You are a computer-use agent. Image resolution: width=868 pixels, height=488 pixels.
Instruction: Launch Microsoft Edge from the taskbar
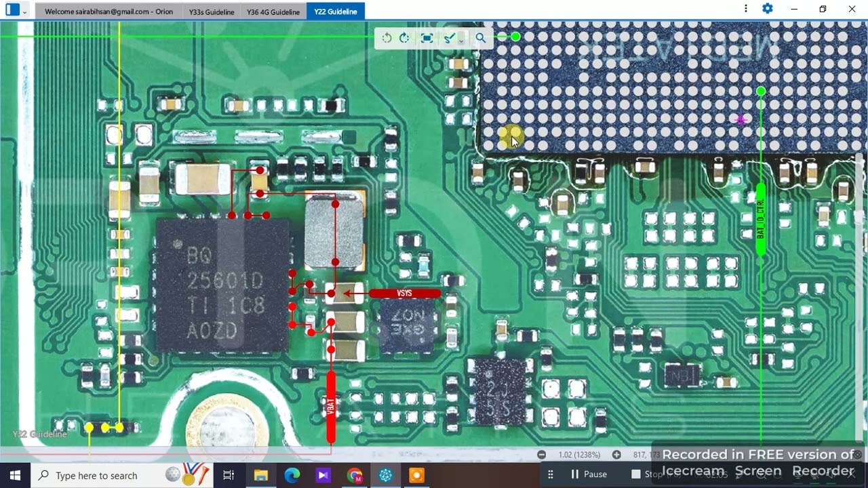[292, 475]
